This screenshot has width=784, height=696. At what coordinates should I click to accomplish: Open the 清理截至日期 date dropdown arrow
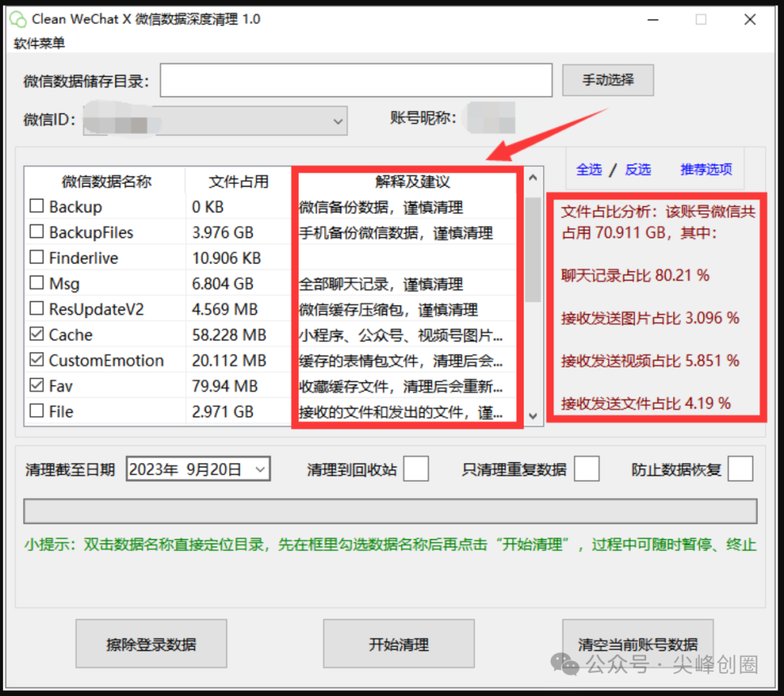click(260, 470)
